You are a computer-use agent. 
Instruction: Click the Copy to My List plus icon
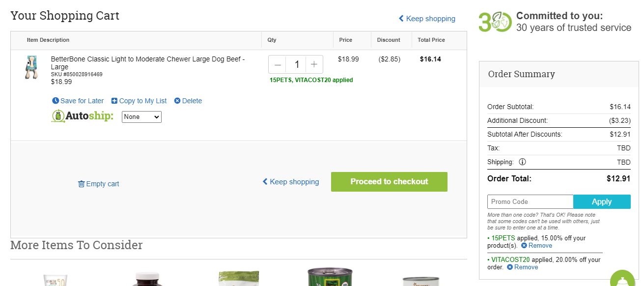(114, 101)
